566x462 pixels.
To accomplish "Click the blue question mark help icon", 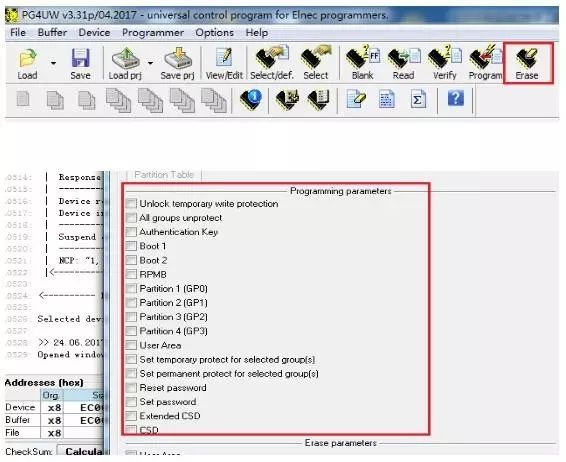I will pyautogui.click(x=456, y=98).
